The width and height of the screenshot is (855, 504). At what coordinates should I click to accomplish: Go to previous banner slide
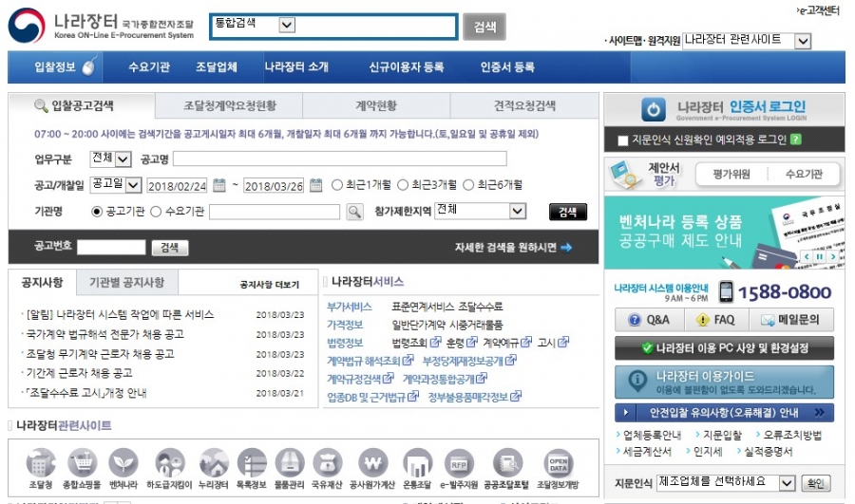click(807, 256)
